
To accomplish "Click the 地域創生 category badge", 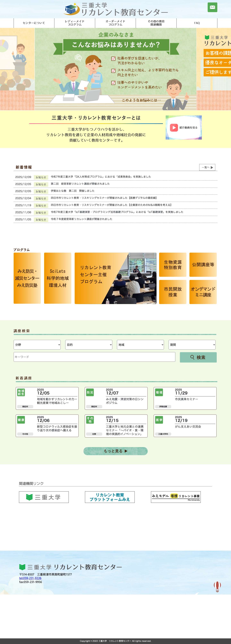I will coord(21,393).
